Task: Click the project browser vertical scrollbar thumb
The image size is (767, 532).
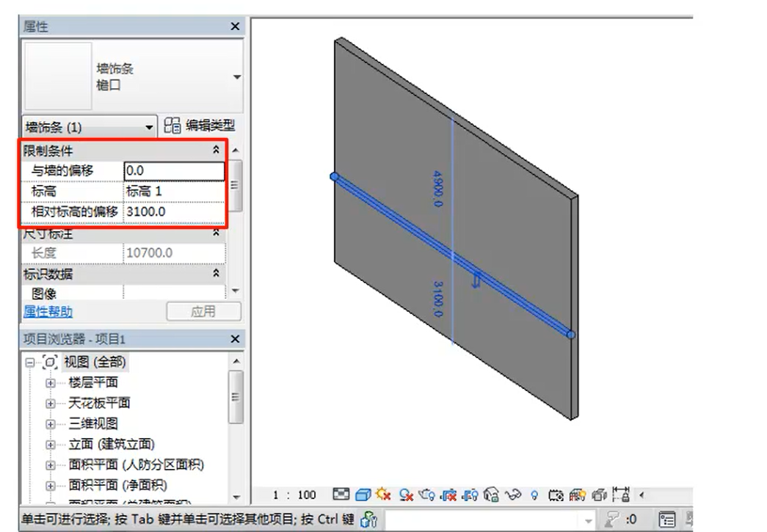Action: point(236,396)
